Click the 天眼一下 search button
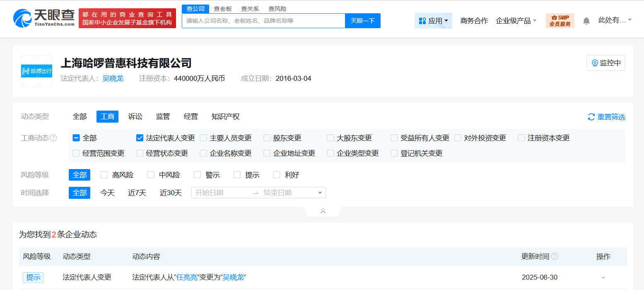644x290 pixels. 362,21
